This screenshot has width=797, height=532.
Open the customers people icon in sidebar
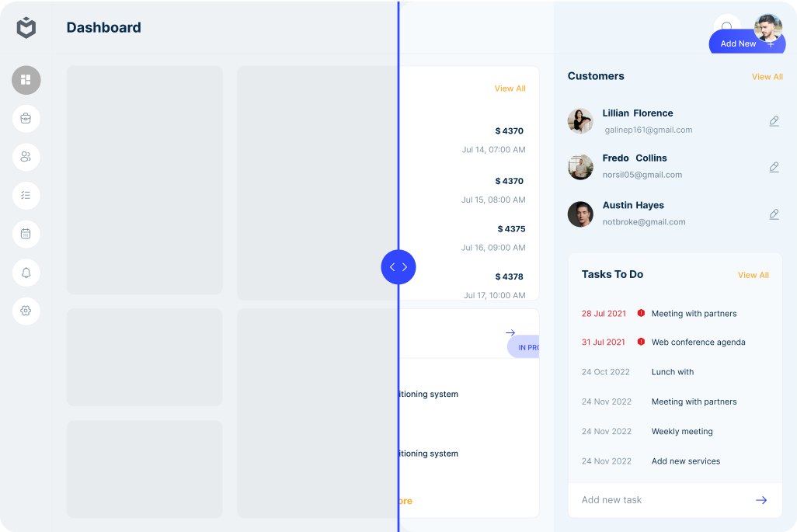tap(26, 157)
